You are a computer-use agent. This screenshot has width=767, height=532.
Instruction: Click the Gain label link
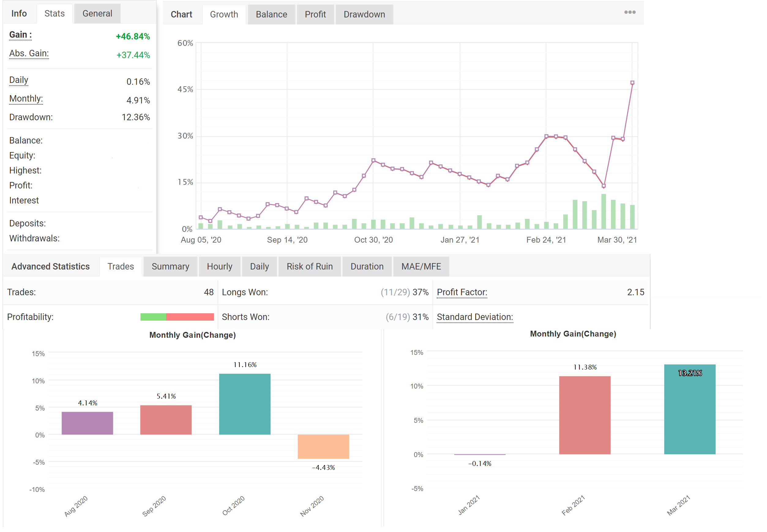pos(20,35)
